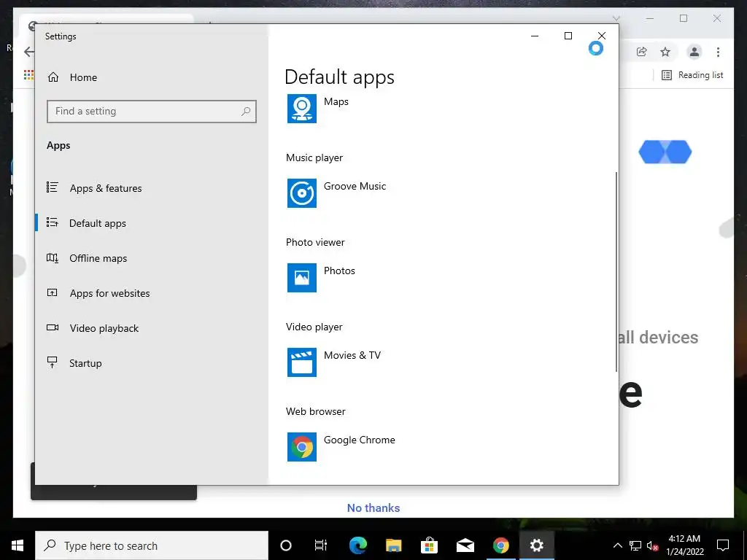Bookmark page with Chrome star icon
The width and height of the screenshot is (747, 560).
tap(665, 52)
